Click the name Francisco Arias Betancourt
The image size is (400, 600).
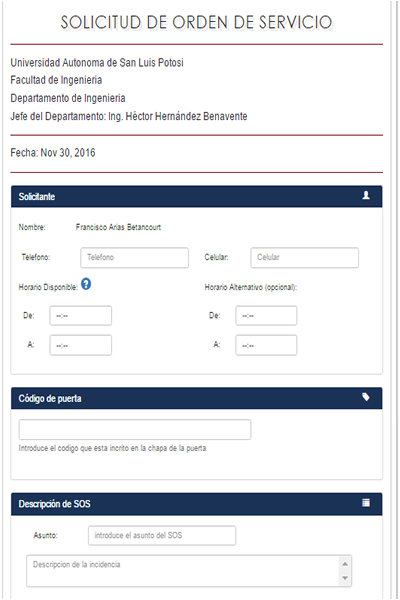click(118, 227)
